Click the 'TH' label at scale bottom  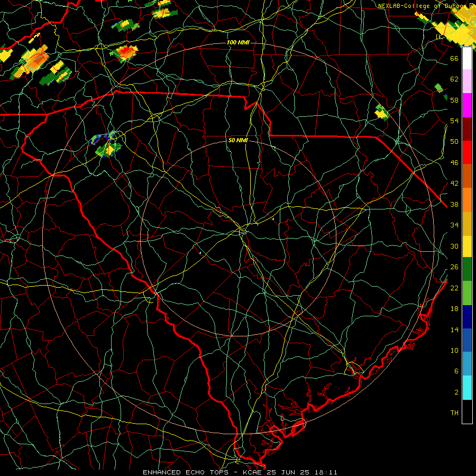454,413
